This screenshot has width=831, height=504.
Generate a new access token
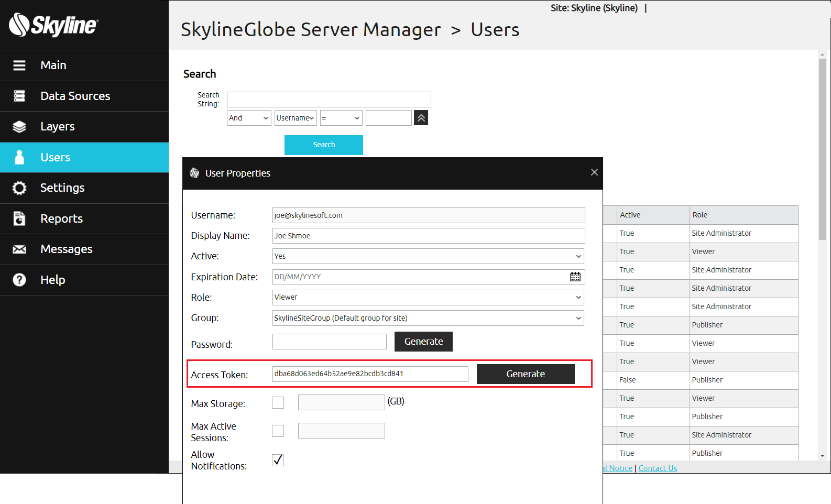pos(526,374)
